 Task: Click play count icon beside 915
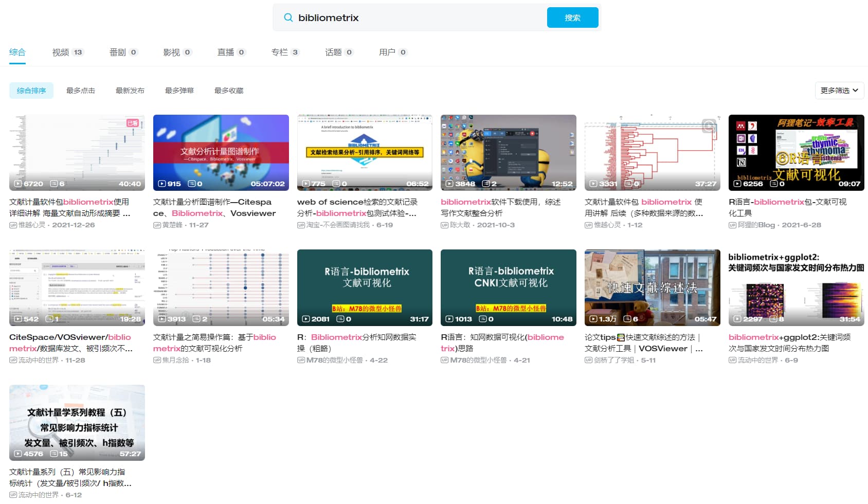pos(162,184)
